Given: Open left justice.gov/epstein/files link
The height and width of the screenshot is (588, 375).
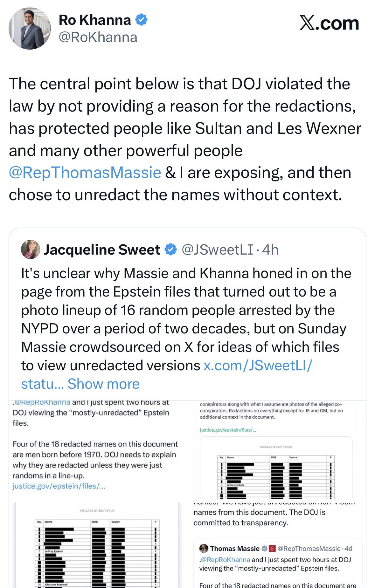Looking at the screenshot, I should [59, 486].
